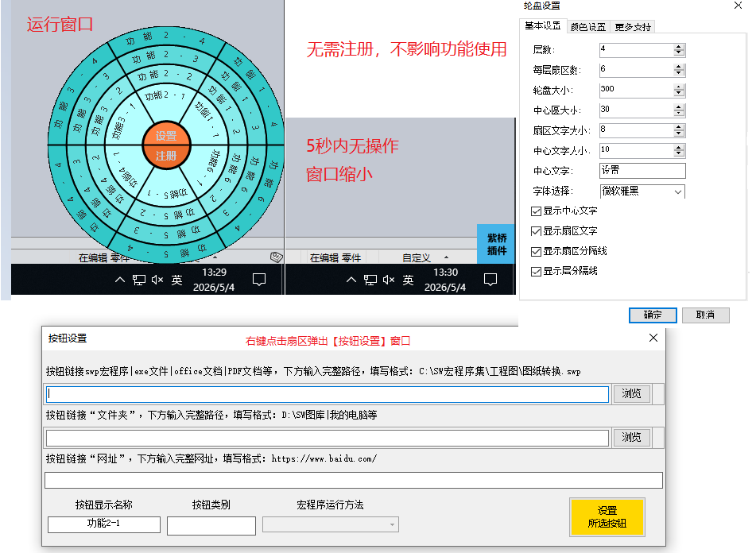Click the 按钮类别 field
Viewport: 756px width, 553px height.
click(211, 525)
